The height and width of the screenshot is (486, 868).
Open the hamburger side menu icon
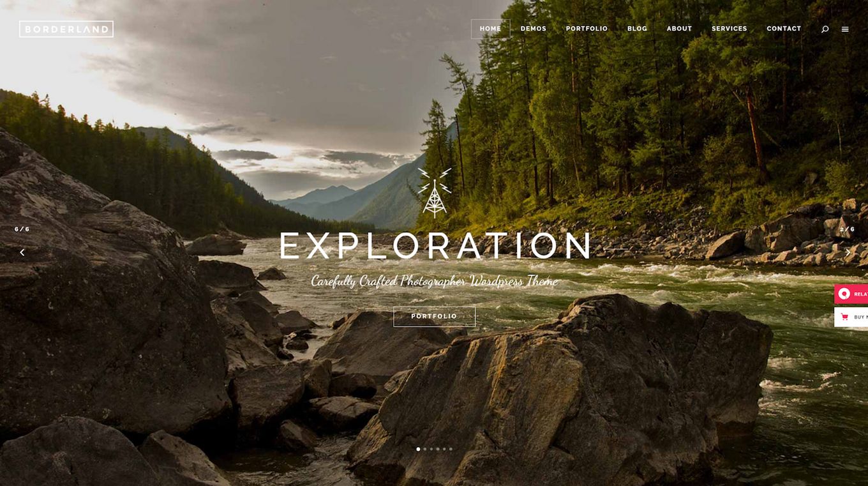pyautogui.click(x=845, y=29)
